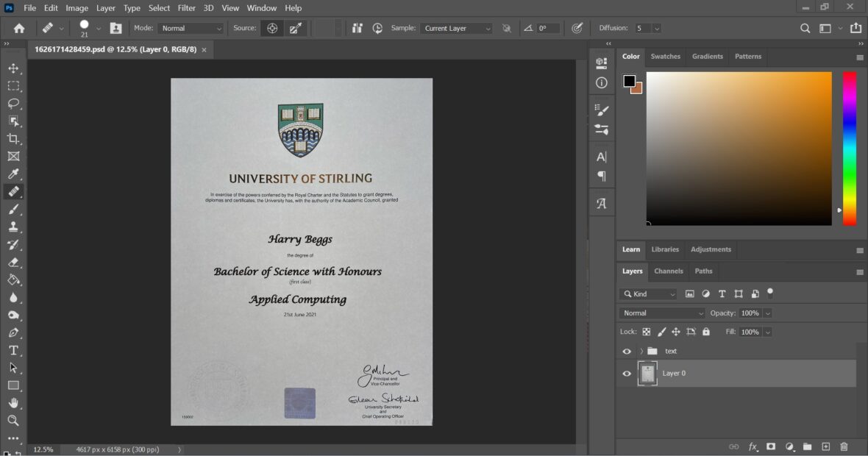Open the Info panel

tap(601, 82)
